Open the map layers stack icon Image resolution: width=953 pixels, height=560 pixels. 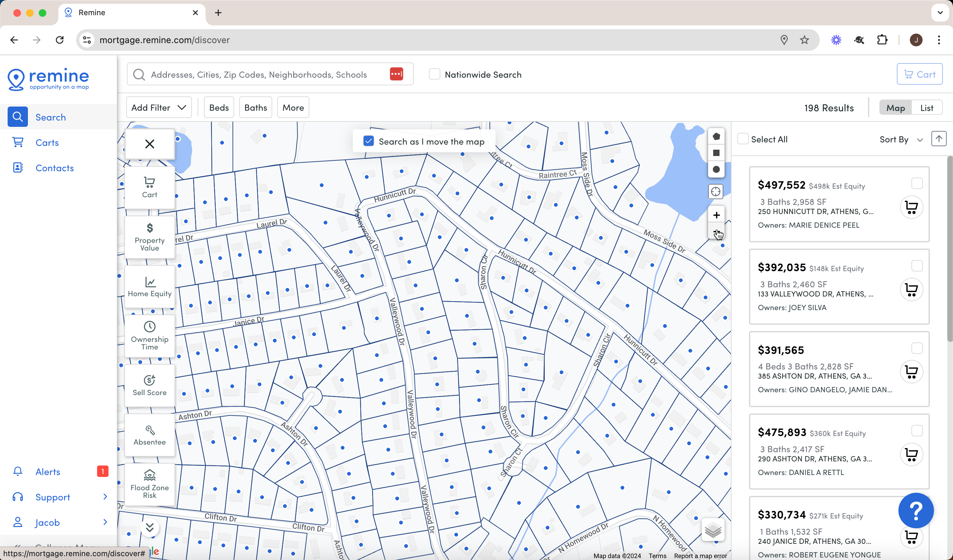(713, 530)
